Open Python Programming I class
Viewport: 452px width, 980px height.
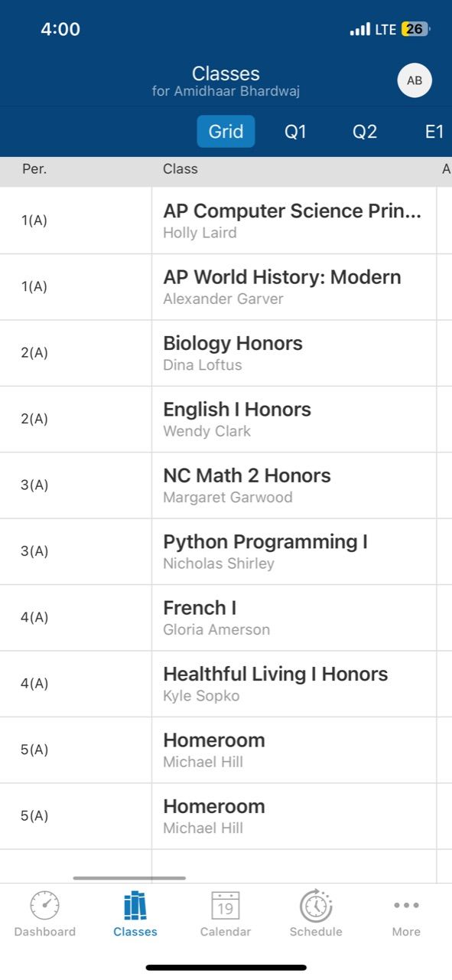pos(292,551)
